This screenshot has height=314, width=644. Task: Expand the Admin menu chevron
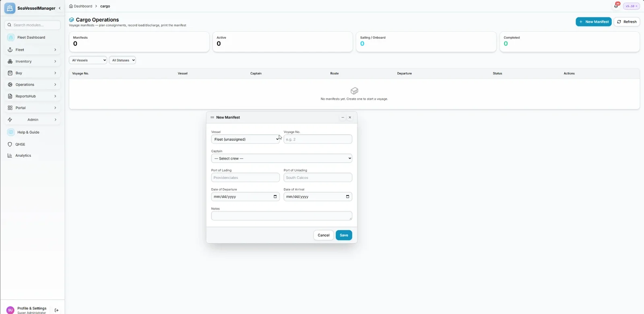(55, 120)
